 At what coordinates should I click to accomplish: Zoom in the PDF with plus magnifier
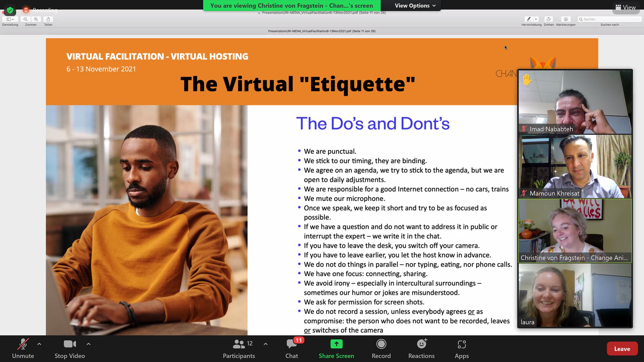coord(36,19)
